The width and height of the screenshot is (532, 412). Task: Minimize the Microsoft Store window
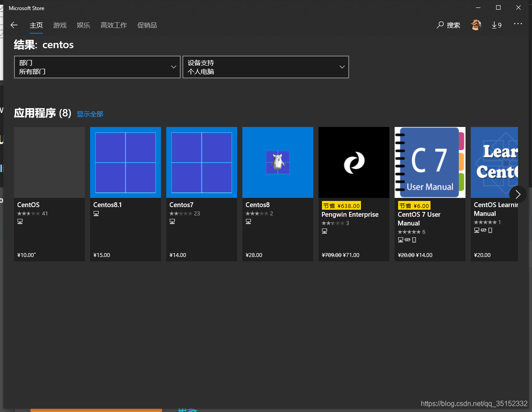[x=478, y=7]
